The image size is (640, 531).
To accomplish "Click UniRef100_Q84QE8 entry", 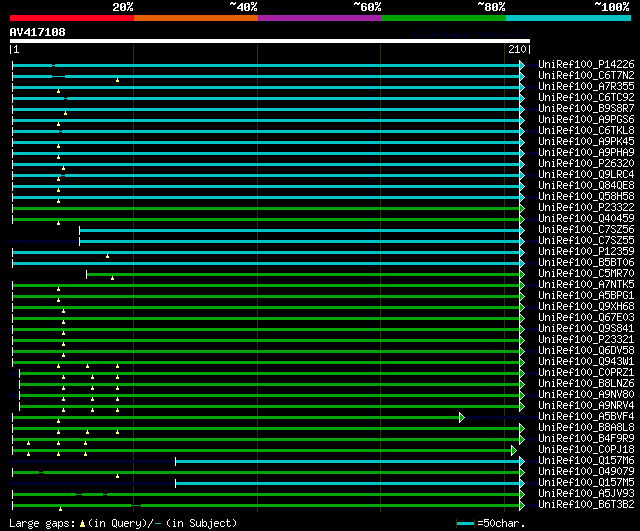I will [586, 185].
